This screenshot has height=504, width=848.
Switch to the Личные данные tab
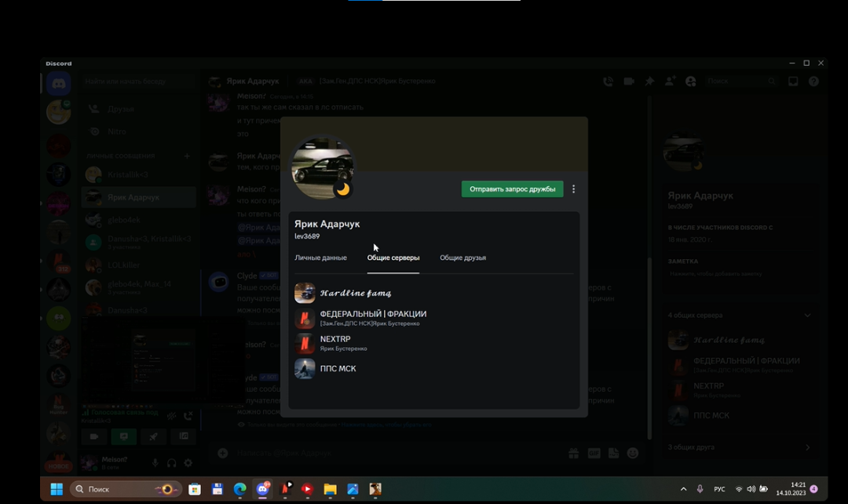pos(320,257)
